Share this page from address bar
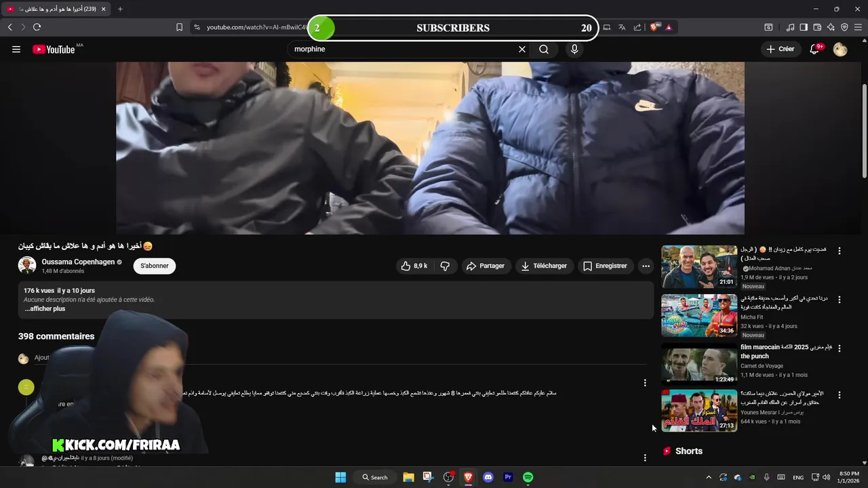The width and height of the screenshot is (868, 488). tap(637, 27)
